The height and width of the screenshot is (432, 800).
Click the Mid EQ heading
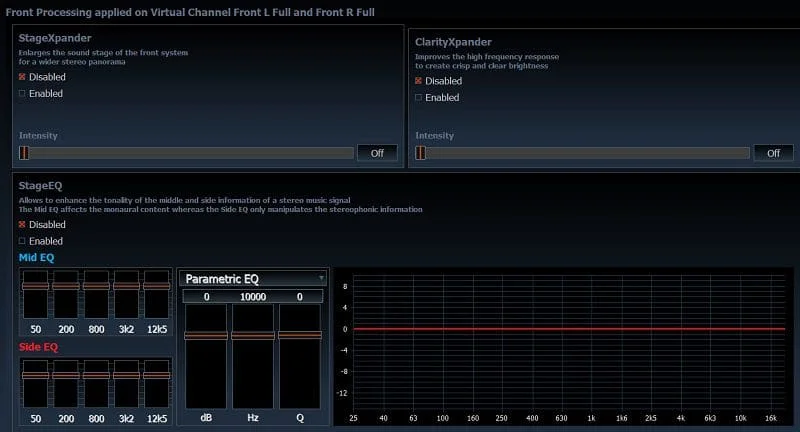(36, 258)
